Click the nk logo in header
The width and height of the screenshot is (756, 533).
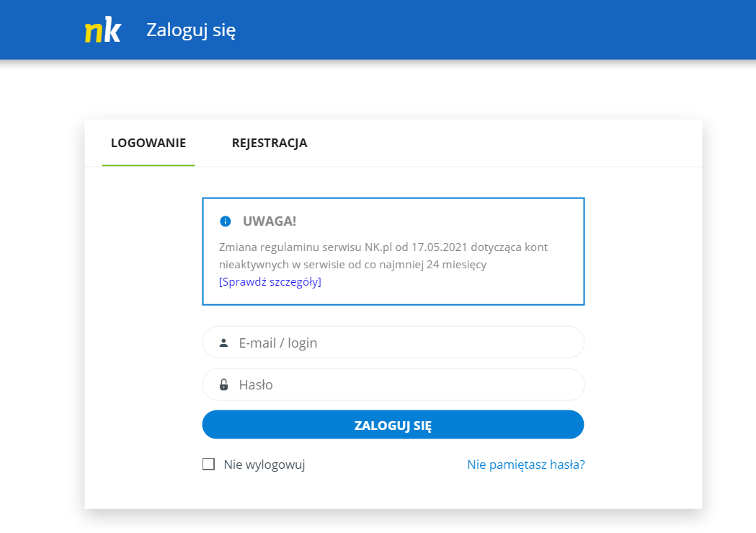[102, 30]
